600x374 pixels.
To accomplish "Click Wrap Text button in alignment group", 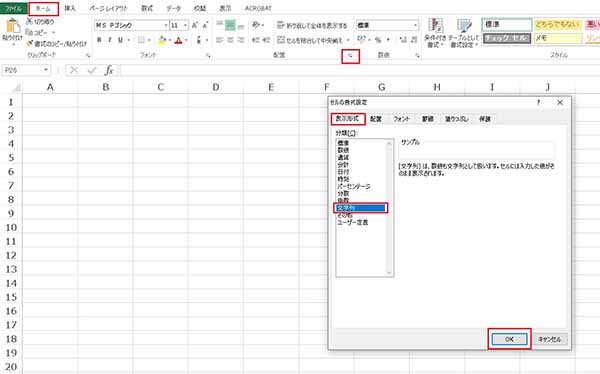I will pyautogui.click(x=312, y=25).
